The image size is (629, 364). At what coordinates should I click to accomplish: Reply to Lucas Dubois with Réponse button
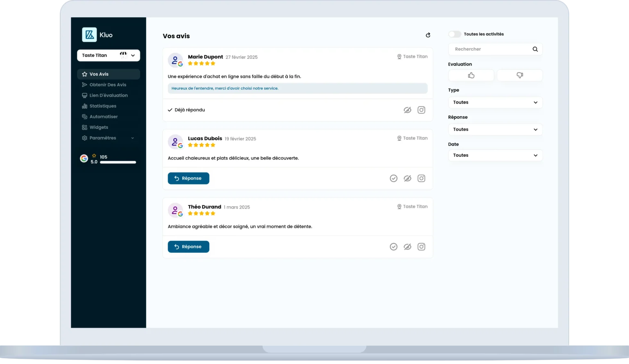188,178
